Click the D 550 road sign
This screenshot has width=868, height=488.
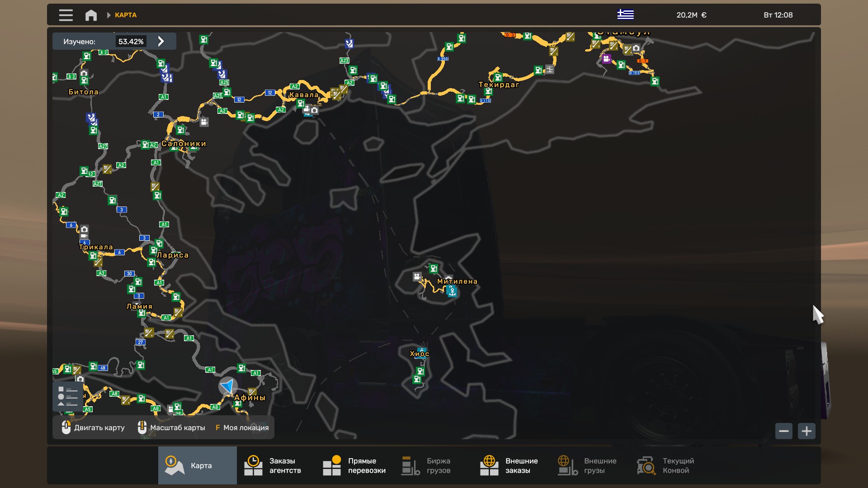443,59
